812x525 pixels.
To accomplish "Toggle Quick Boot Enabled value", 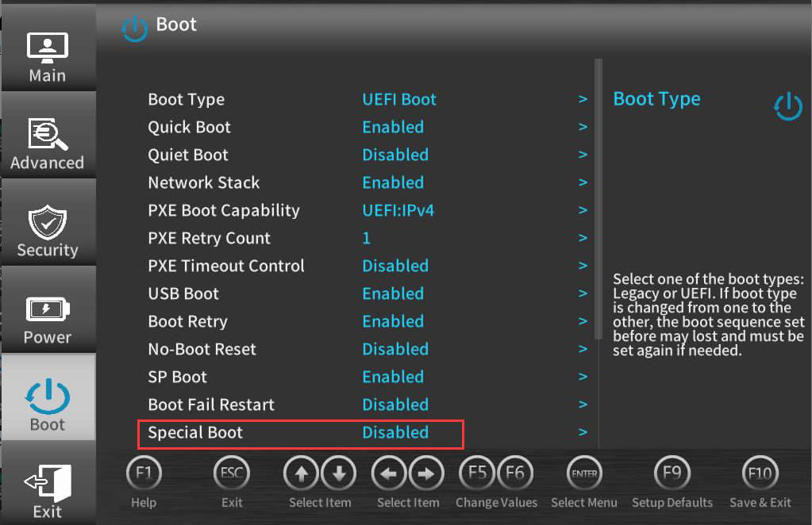I will click(x=393, y=127).
